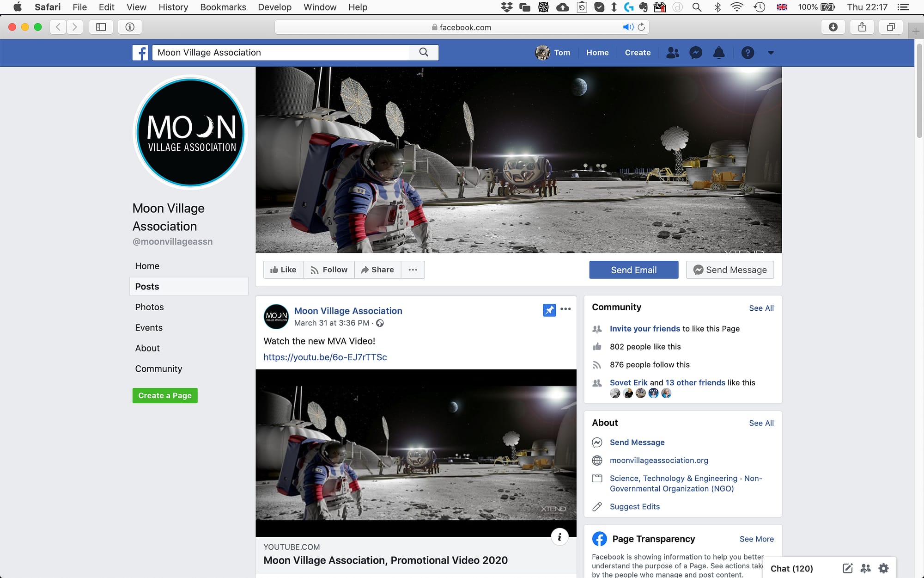Open the help question mark icon
Image resolution: width=924 pixels, height=578 pixels.
click(x=748, y=53)
